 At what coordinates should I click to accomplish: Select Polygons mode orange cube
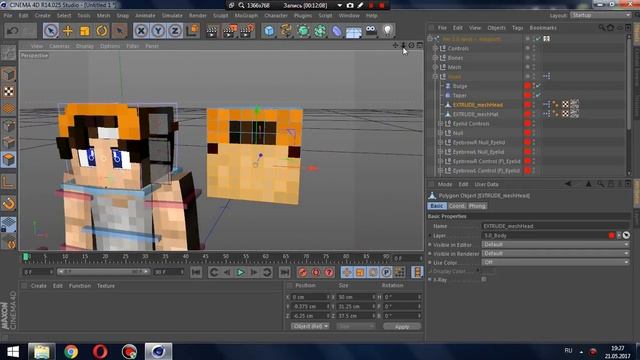9,160
